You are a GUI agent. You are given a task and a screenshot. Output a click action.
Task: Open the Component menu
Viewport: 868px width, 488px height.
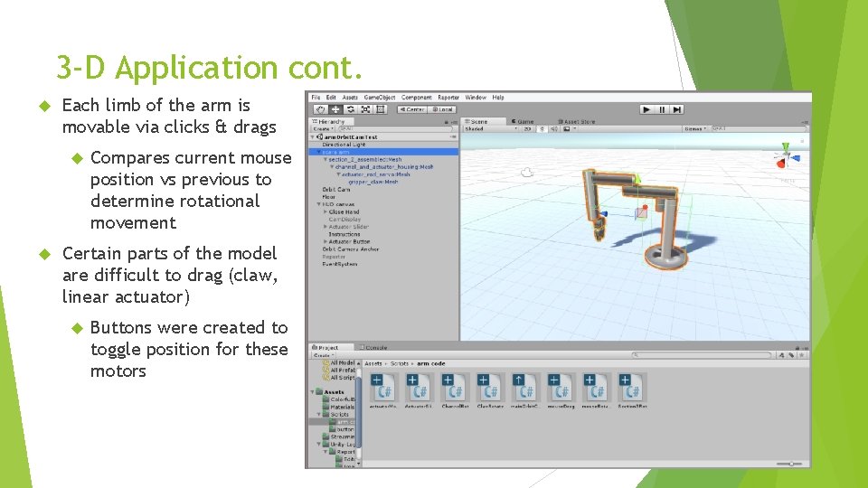[416, 98]
